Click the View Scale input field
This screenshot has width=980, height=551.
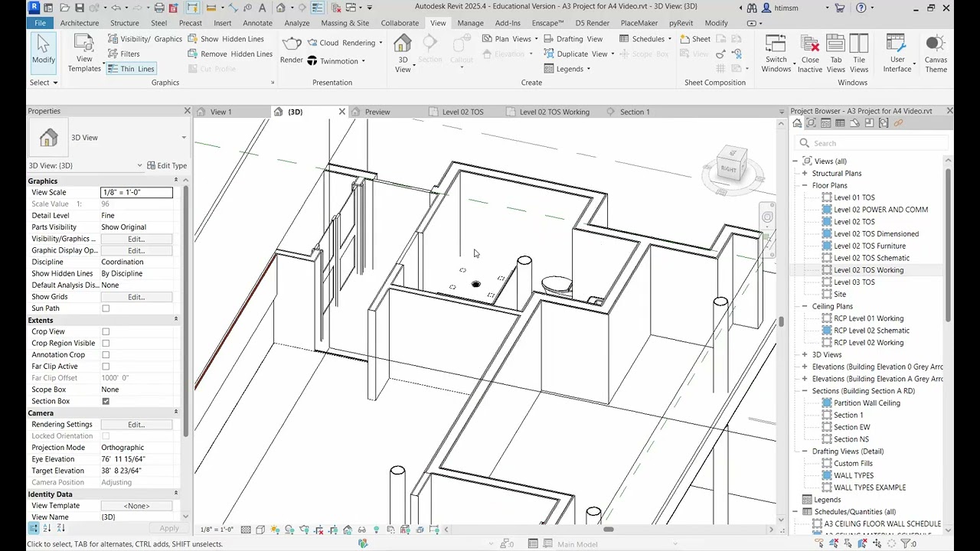coord(137,192)
